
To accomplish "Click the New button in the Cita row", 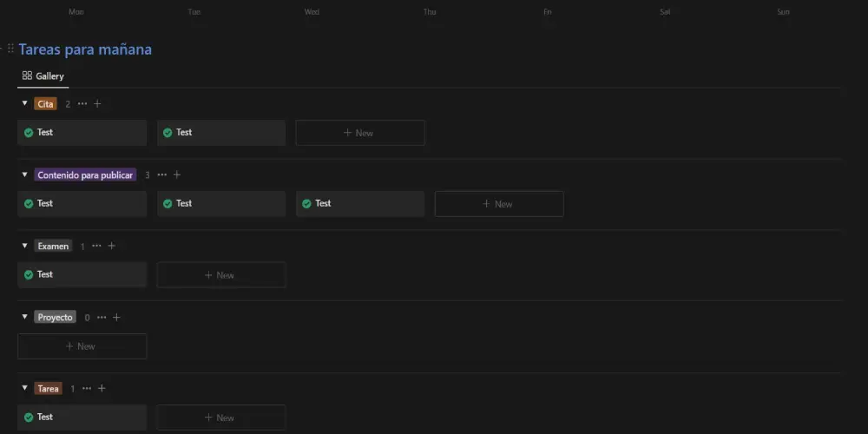I will click(359, 133).
